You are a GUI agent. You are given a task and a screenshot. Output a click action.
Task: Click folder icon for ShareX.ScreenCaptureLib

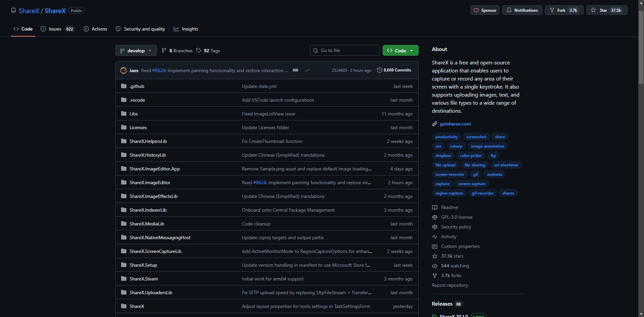pyautogui.click(x=124, y=251)
